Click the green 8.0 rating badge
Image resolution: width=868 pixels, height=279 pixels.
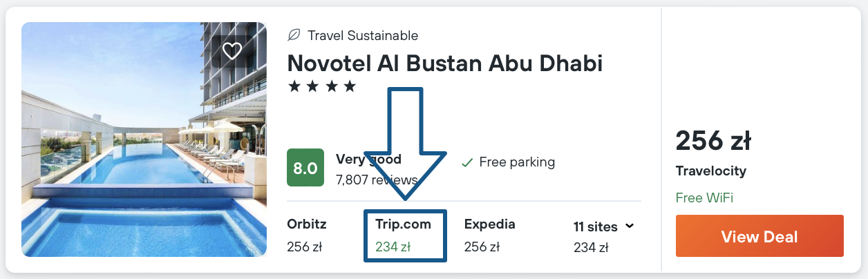[305, 169]
